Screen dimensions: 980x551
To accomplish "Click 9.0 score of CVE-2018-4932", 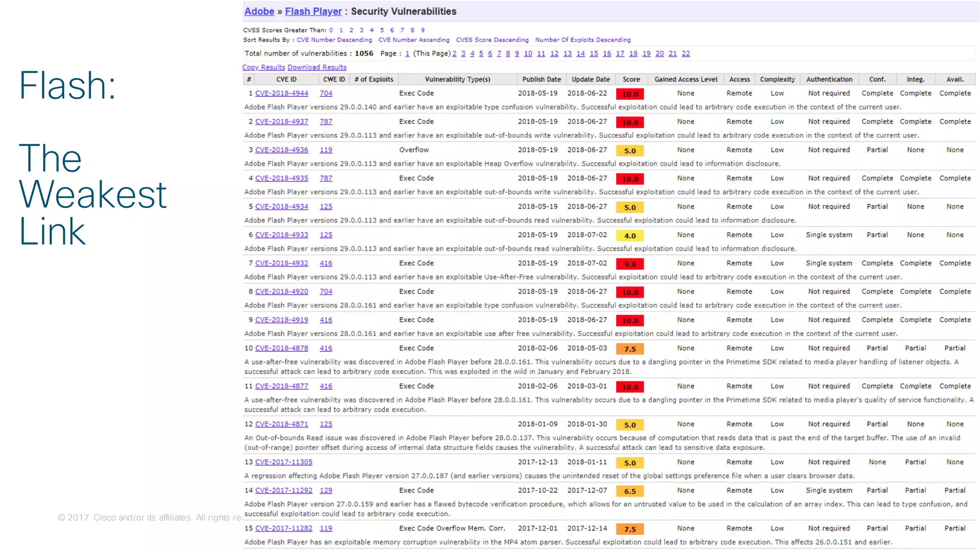I will tap(630, 264).
